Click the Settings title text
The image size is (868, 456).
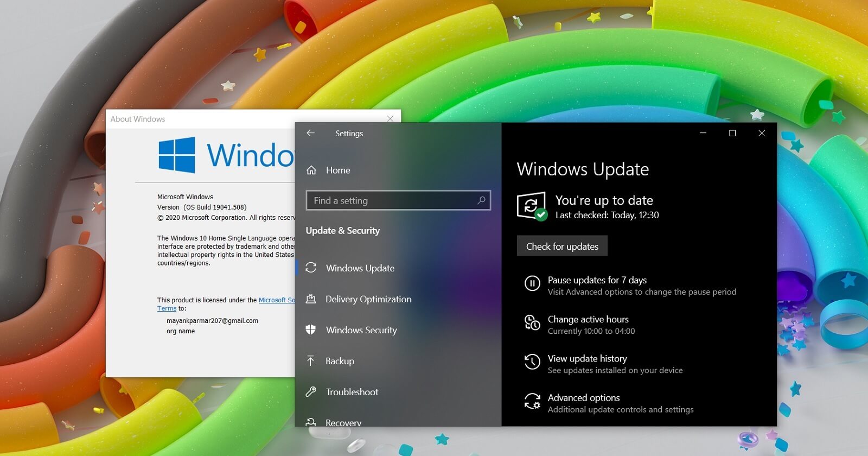349,134
